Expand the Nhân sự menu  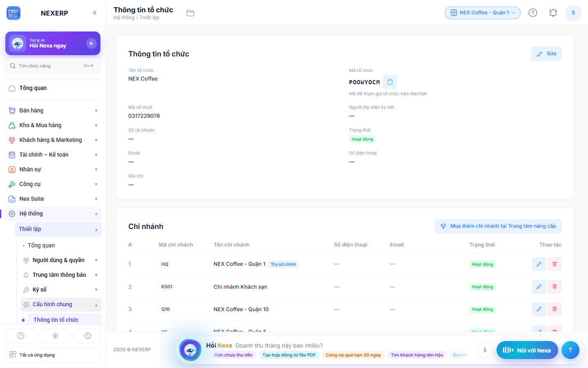[x=52, y=169]
